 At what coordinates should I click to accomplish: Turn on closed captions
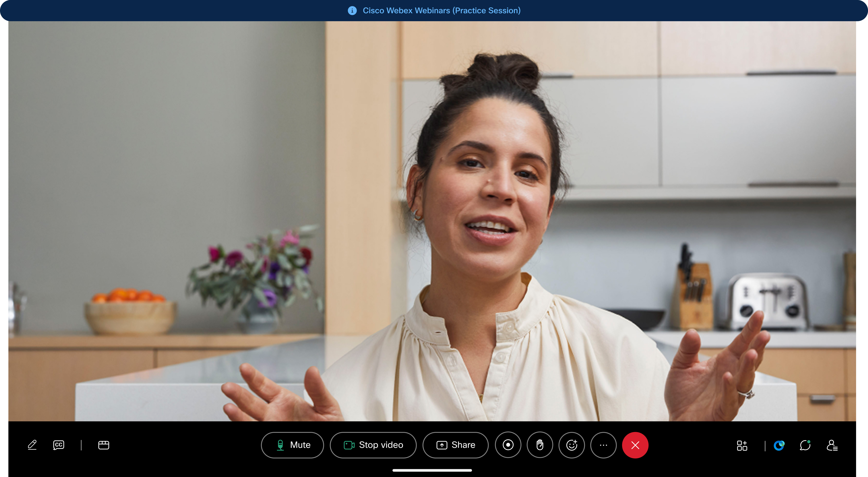tap(59, 445)
